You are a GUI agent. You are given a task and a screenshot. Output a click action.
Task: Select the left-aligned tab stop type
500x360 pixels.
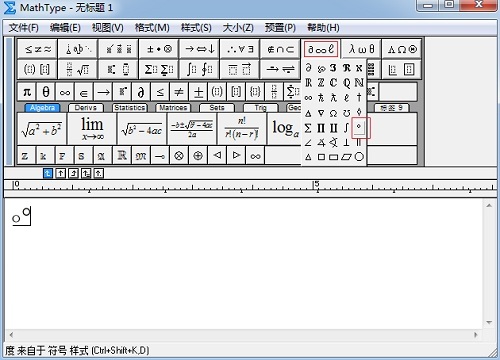(48, 173)
